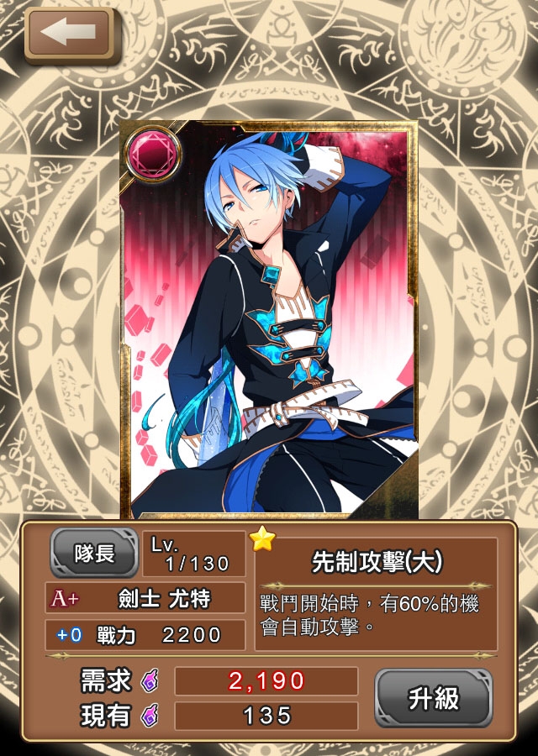Set character as 隊長 leader
The width and height of the screenshot is (538, 756).
tap(94, 553)
